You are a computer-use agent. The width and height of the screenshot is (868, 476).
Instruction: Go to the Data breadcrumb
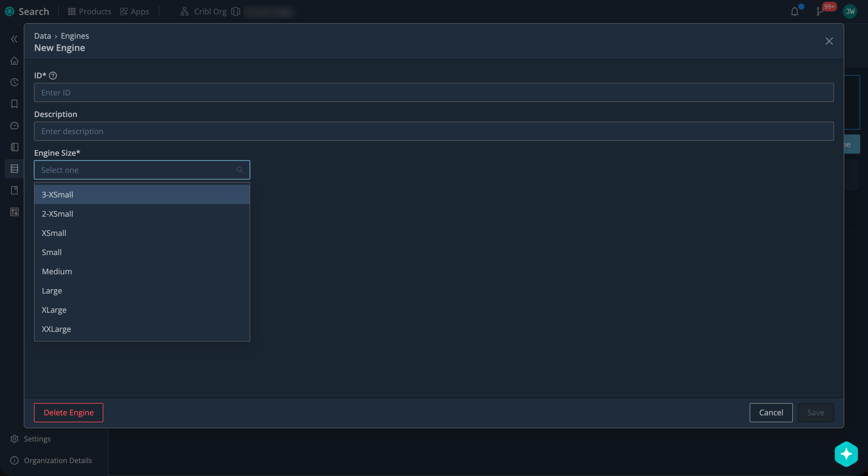tap(42, 36)
